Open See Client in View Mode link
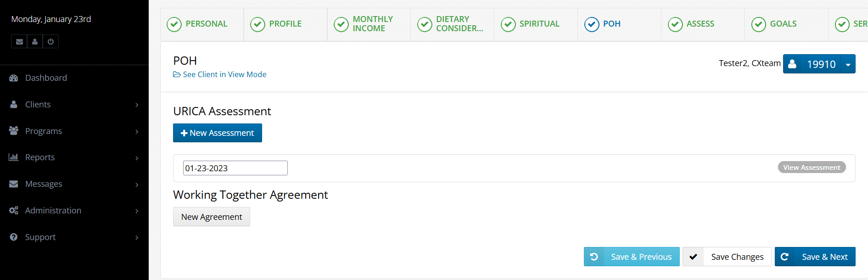Image resolution: width=868 pixels, height=280 pixels. coord(224,74)
